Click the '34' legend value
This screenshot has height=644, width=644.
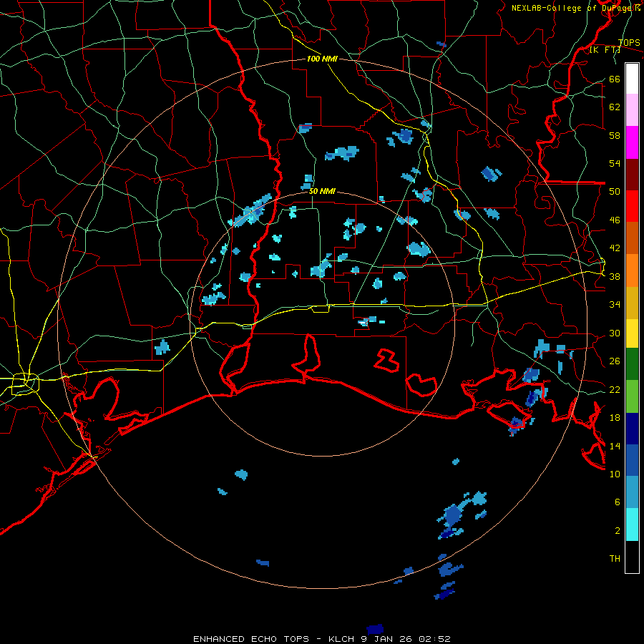615,305
